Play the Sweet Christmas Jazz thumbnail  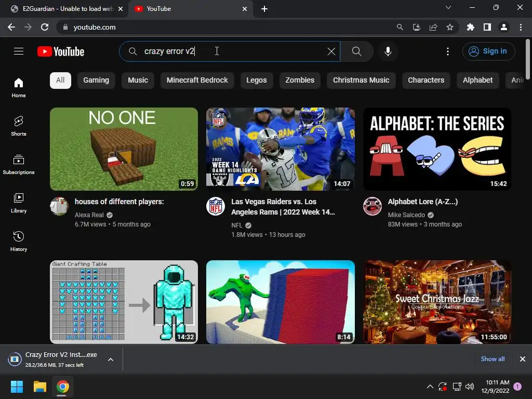pyautogui.click(x=437, y=302)
